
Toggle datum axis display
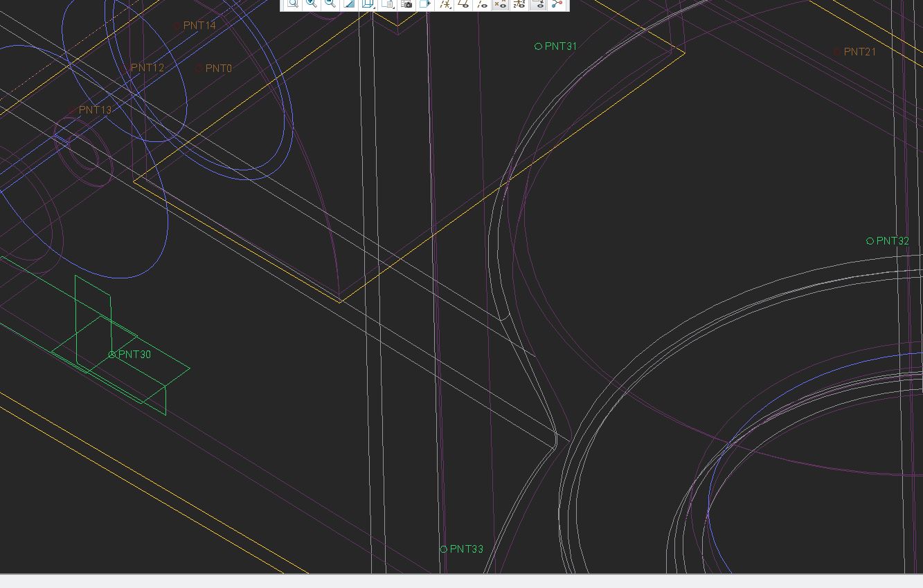482,3
